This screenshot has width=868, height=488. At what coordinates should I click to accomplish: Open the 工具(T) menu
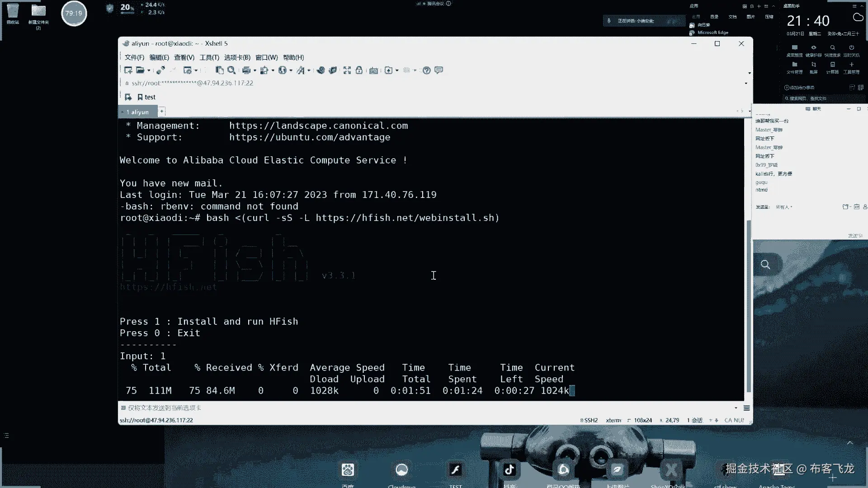(x=209, y=57)
